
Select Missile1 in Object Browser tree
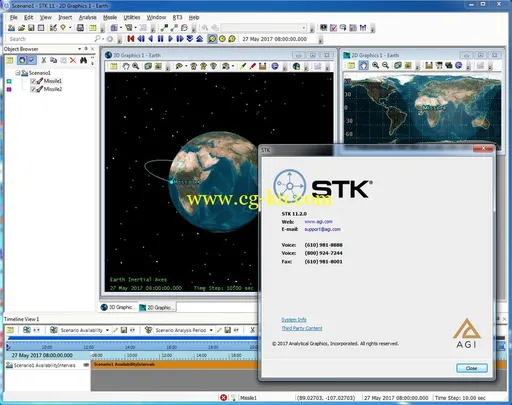[x=53, y=81]
